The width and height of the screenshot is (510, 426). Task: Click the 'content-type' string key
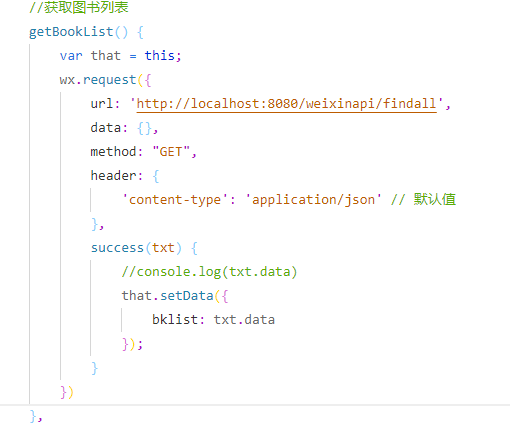point(175,200)
